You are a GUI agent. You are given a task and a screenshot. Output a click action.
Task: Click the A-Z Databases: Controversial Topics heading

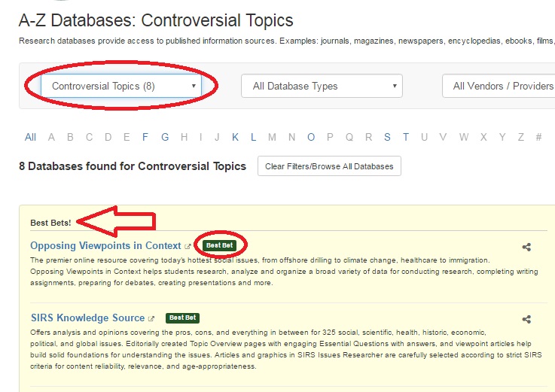pos(156,20)
